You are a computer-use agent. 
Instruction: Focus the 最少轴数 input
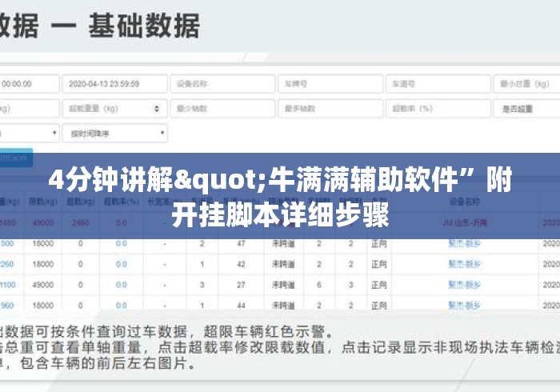pos(222,109)
